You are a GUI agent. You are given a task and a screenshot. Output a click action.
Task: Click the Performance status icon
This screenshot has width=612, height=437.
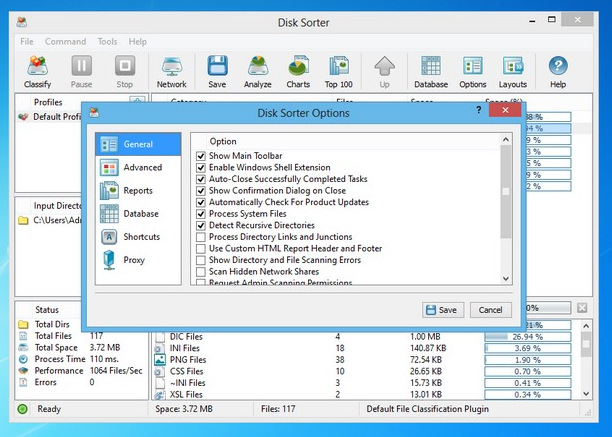(x=23, y=371)
